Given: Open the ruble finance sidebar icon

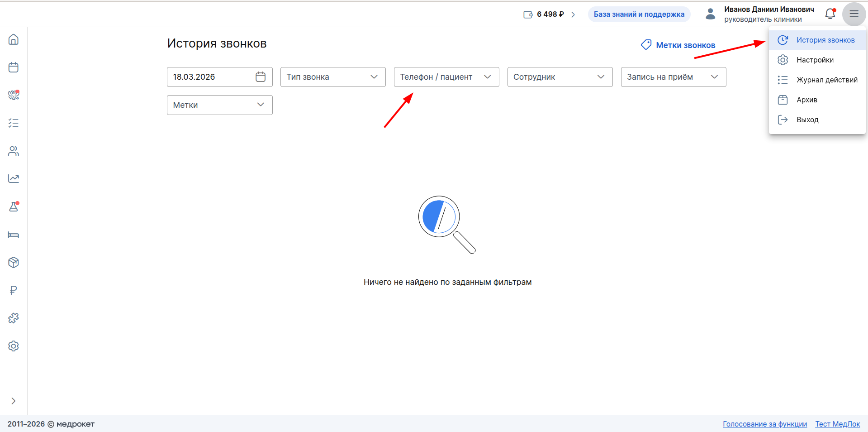Looking at the screenshot, I should pyautogui.click(x=14, y=290).
